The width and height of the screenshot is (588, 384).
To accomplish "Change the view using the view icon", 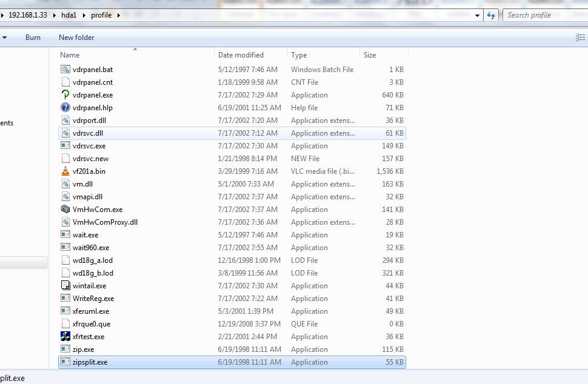I will (x=580, y=38).
